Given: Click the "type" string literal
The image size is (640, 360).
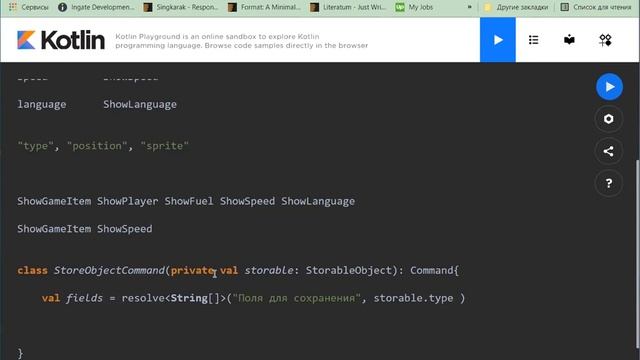Looking at the screenshot, I should point(36,146).
